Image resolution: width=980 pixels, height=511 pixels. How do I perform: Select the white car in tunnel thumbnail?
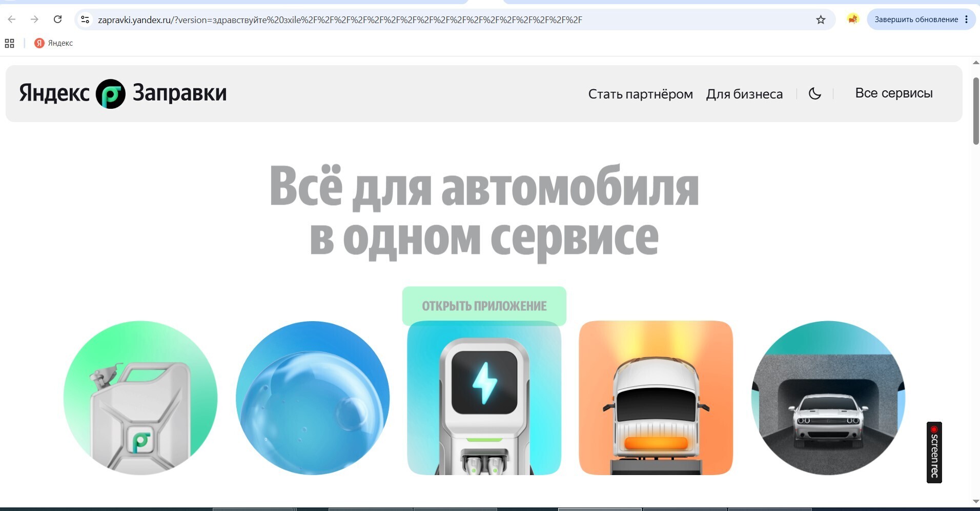point(828,398)
